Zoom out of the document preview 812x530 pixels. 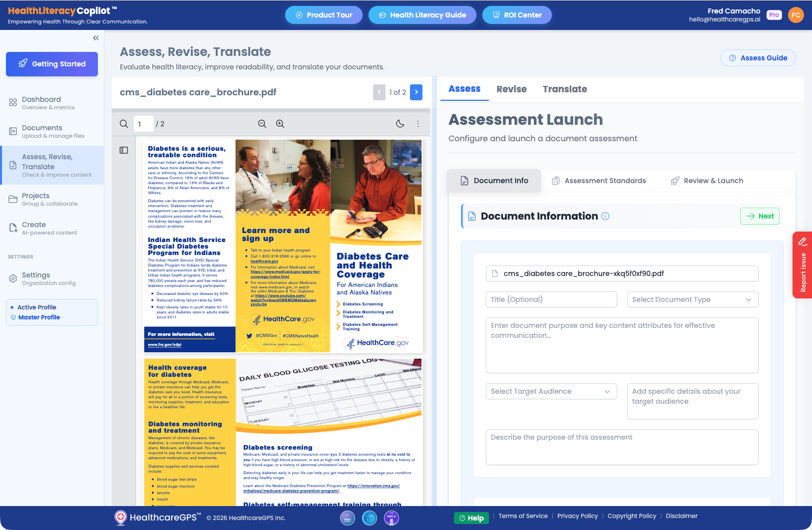pyautogui.click(x=262, y=123)
